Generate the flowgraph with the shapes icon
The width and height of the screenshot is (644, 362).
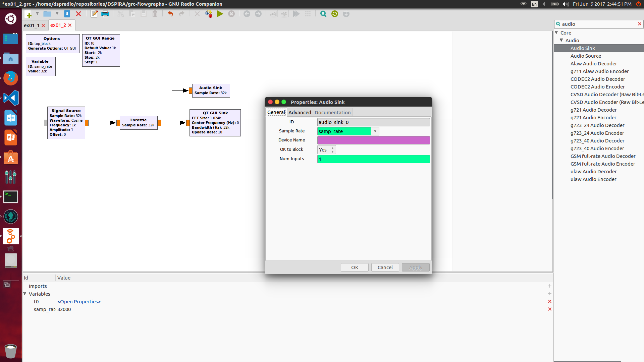(x=209, y=14)
